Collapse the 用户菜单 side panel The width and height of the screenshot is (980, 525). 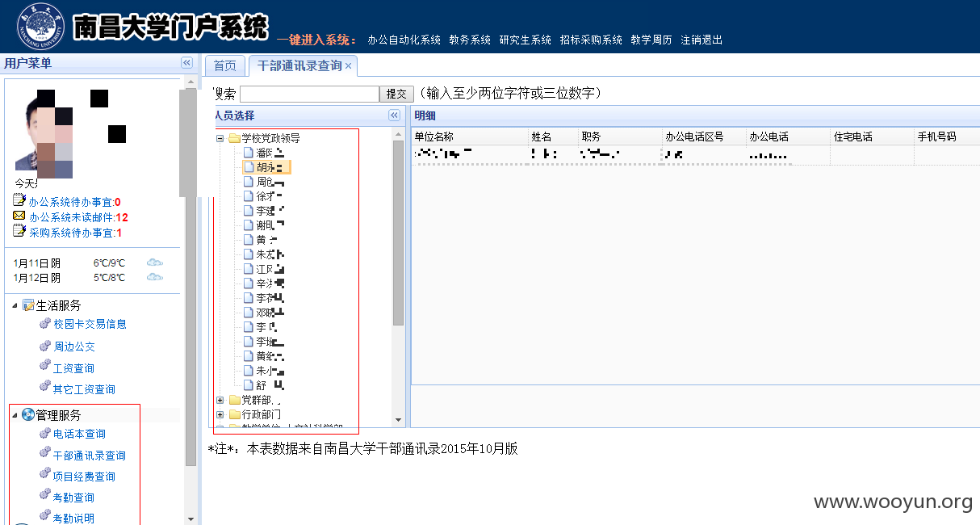(186, 63)
